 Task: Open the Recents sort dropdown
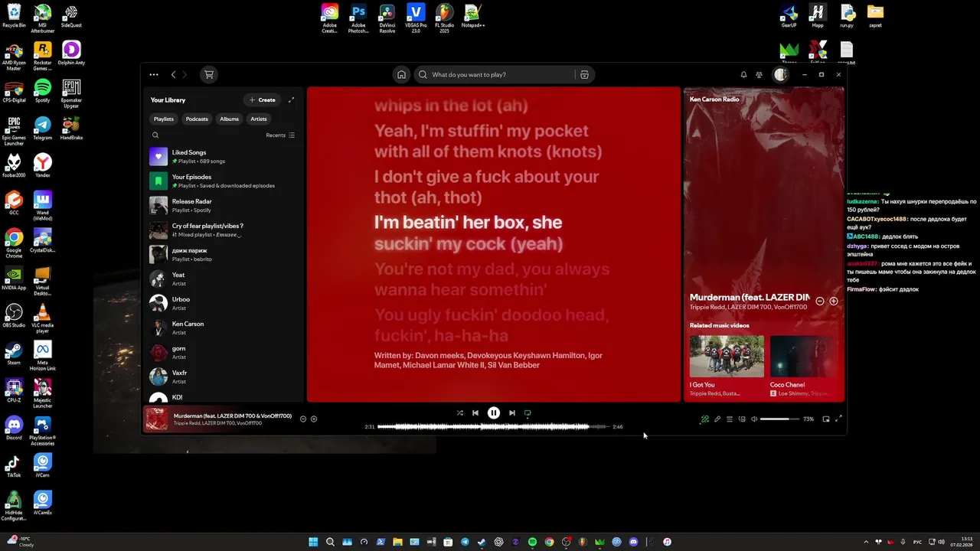coord(280,135)
